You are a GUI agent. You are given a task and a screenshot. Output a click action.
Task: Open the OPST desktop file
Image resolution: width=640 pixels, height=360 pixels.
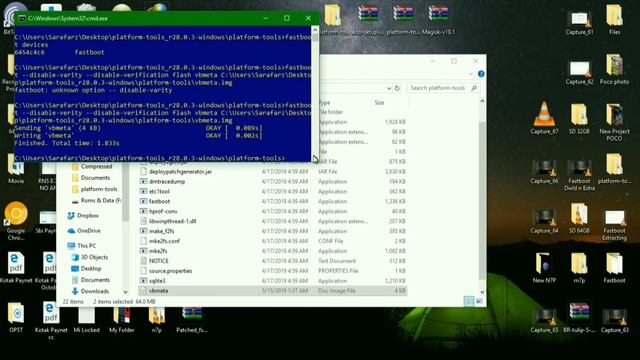[x=16, y=318]
